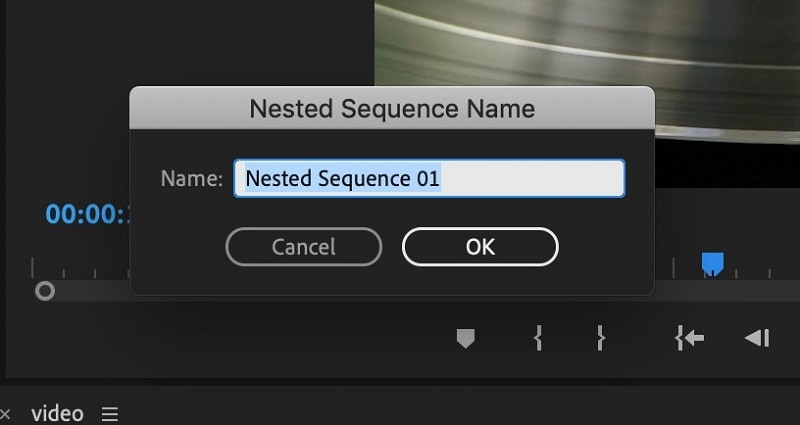Click the Step Back one frame icon

pos(756,339)
